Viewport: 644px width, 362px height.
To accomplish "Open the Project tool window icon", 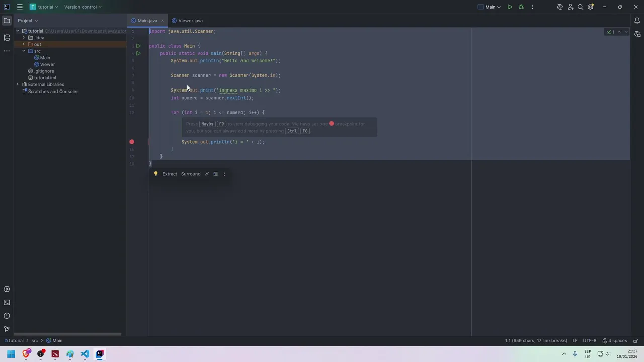I will pyautogui.click(x=7, y=21).
